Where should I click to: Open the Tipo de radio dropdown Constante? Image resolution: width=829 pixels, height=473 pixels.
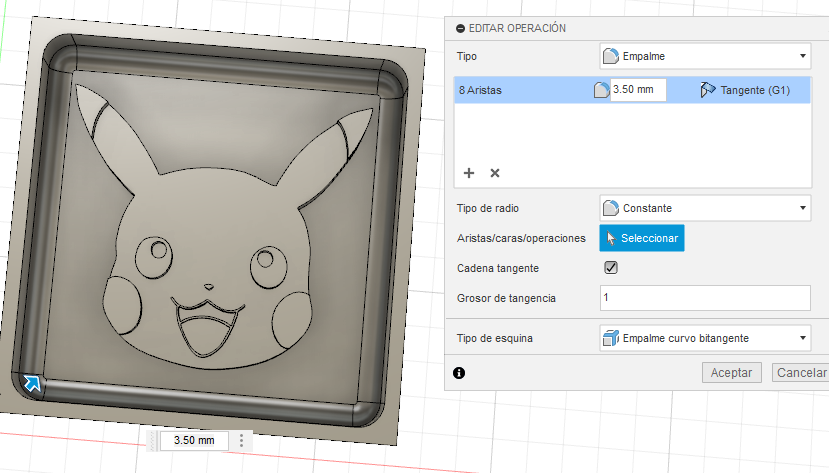click(705, 208)
